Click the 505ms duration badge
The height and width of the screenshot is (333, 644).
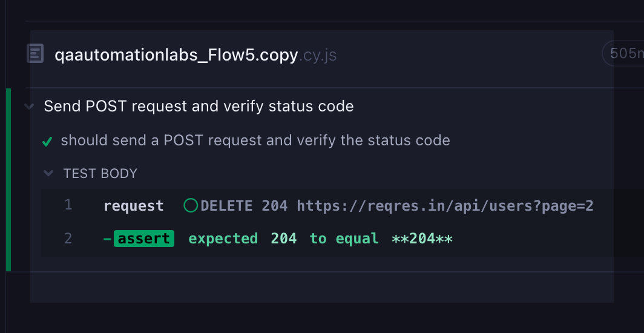coord(623,53)
